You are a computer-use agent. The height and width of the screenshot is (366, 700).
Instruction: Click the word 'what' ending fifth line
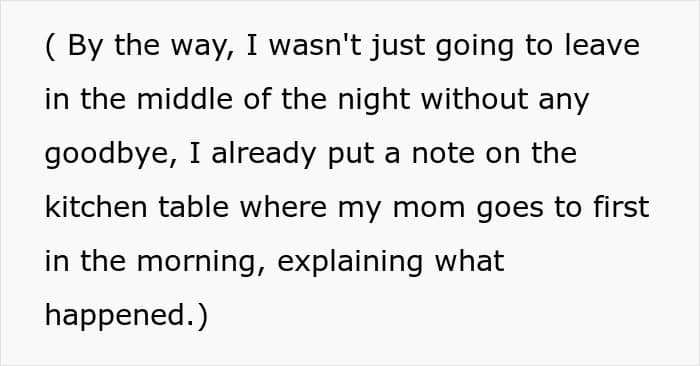click(469, 261)
